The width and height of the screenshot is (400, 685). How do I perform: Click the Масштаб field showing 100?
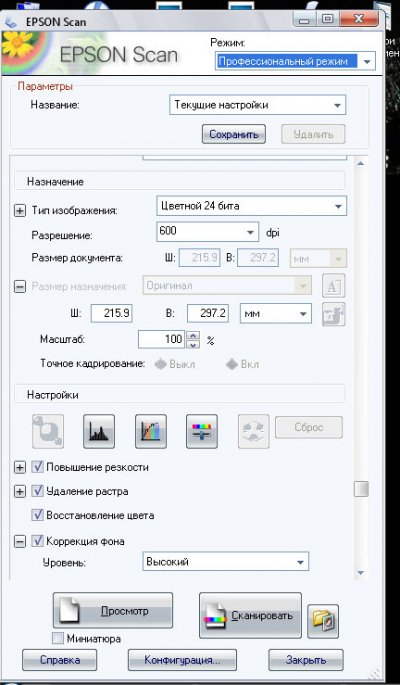(162, 339)
